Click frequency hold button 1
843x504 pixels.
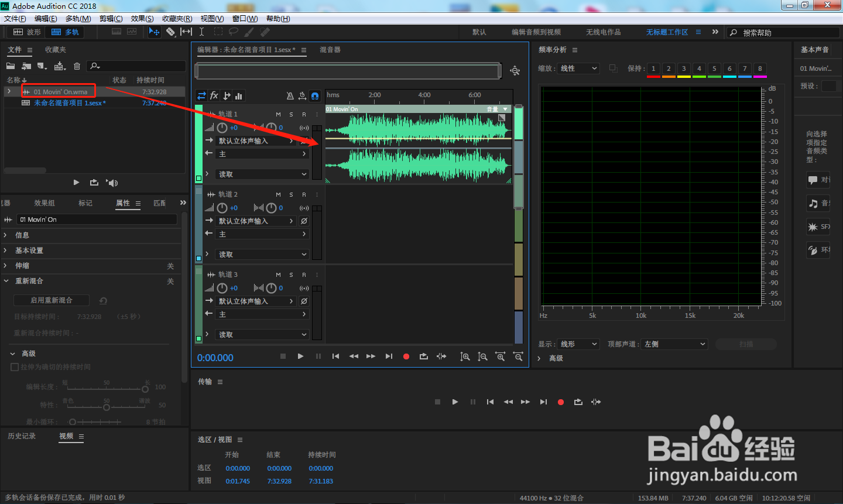(x=653, y=68)
